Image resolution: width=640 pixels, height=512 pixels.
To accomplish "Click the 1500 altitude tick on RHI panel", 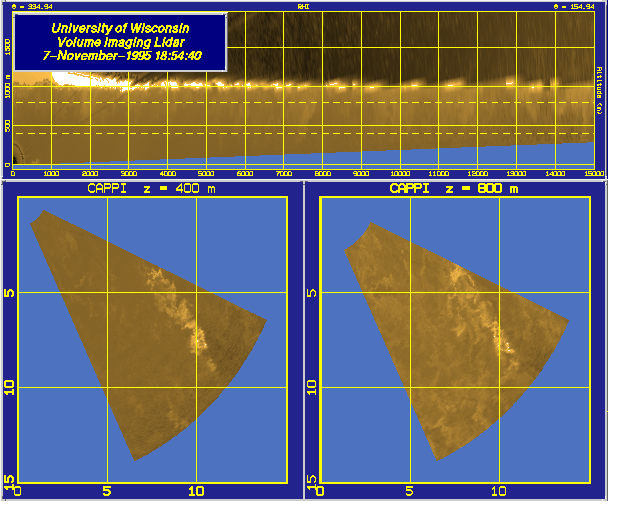I will pyautogui.click(x=7, y=47).
